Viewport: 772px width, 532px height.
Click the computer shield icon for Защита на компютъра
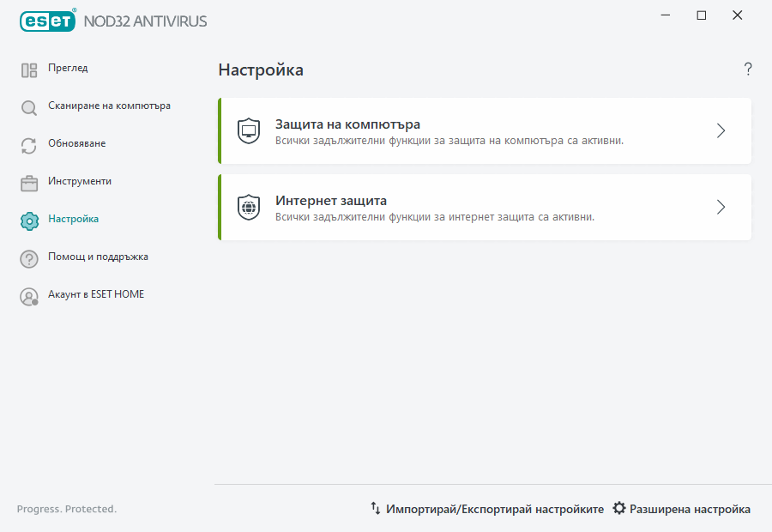(248, 130)
